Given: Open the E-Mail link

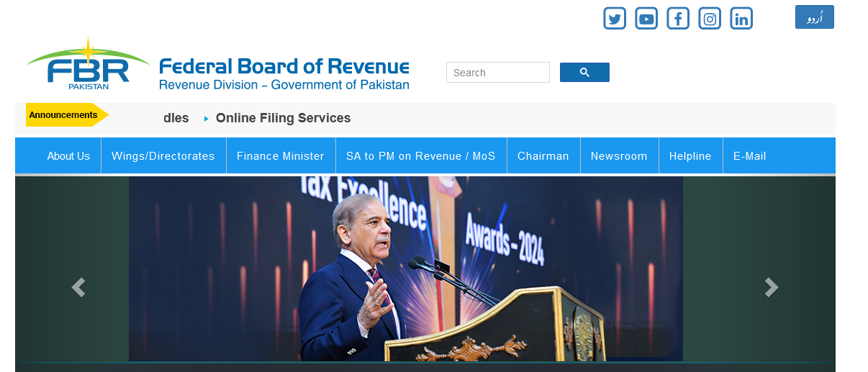Looking at the screenshot, I should coord(749,156).
